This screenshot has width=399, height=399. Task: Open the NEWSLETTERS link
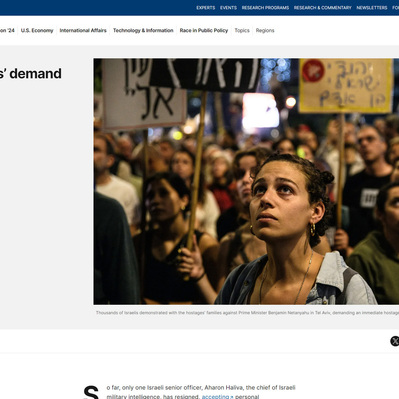click(372, 8)
